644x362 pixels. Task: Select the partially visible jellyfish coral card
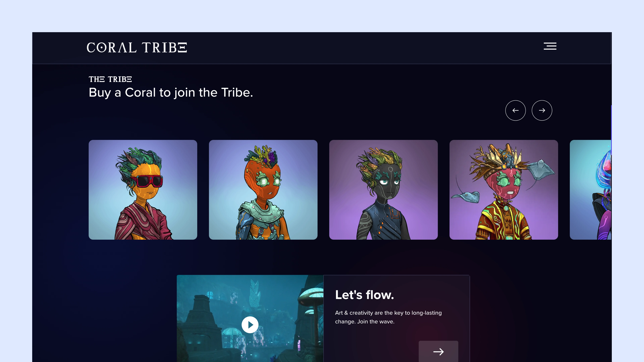coord(590,190)
